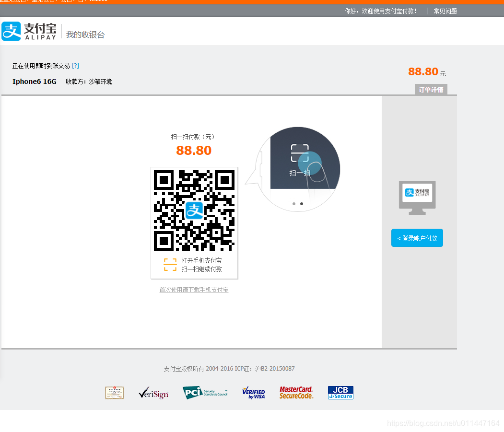Image resolution: width=504 pixels, height=432 pixels.
Task: Click the circular 扫一扫 phone illustration
Action: point(298,169)
